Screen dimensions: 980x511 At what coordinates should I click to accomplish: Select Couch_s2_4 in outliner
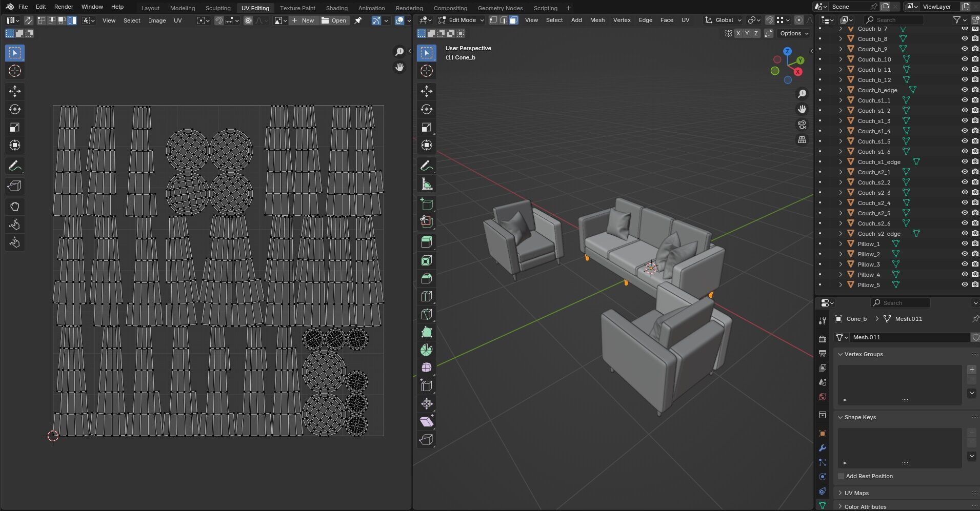(874, 202)
